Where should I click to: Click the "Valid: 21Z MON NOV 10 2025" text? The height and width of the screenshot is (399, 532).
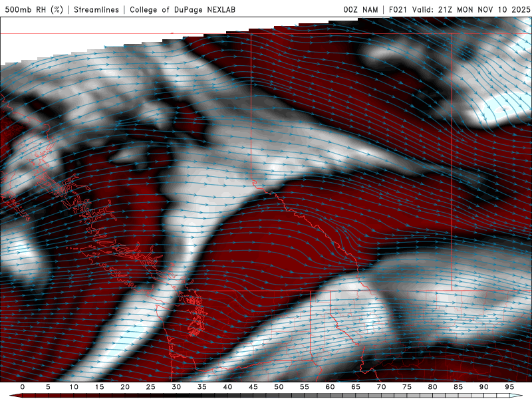pos(471,9)
